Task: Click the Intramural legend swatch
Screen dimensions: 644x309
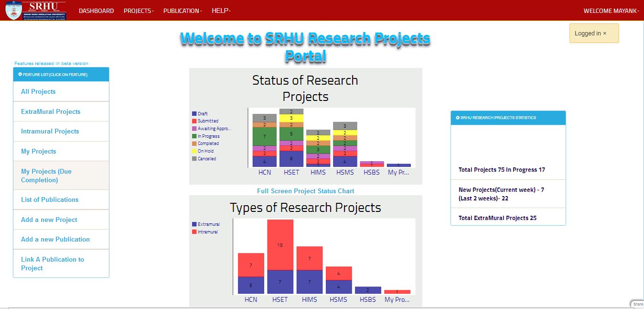Action: pyautogui.click(x=194, y=232)
